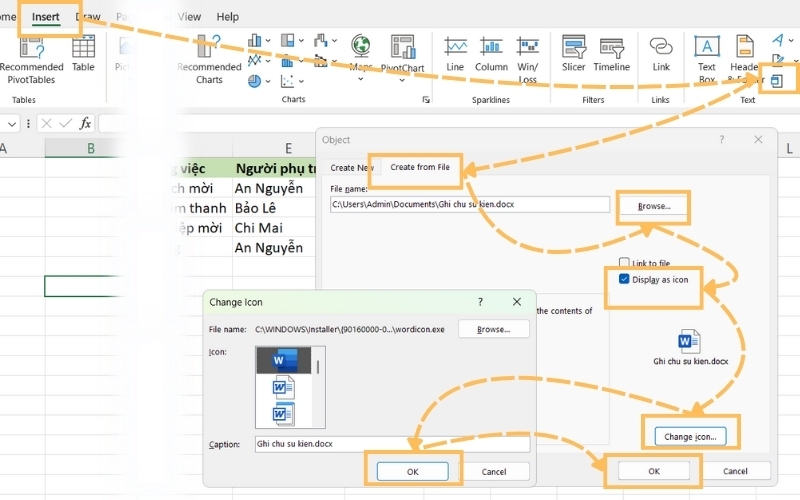Expand the PivotChart dropdown arrow
This screenshot has width=800, height=500.
[402, 79]
